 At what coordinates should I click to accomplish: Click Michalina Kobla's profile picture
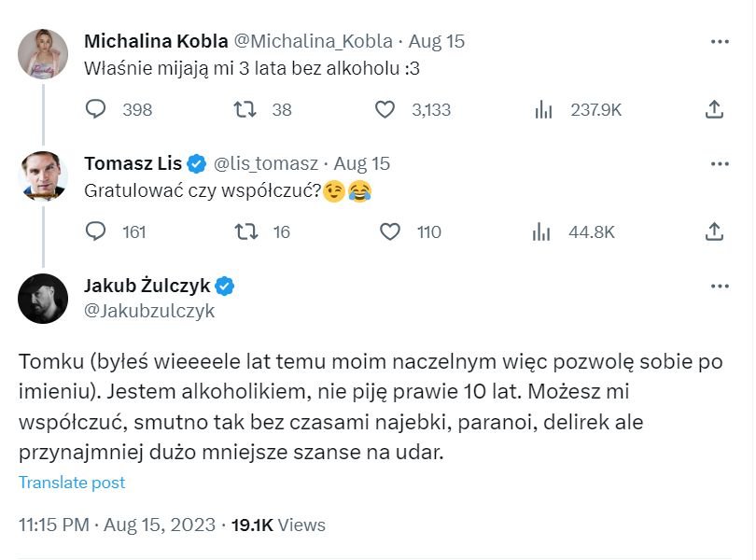point(43,53)
